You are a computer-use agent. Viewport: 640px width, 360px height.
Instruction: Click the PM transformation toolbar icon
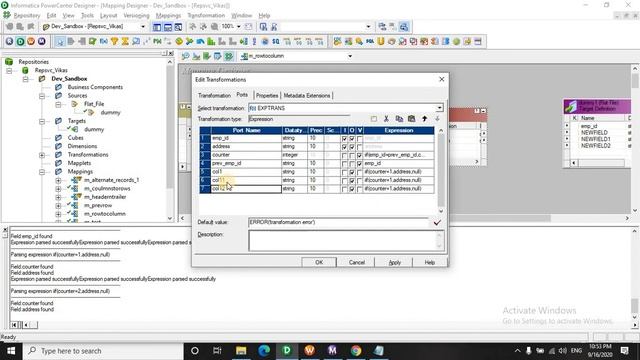[x=157, y=41]
